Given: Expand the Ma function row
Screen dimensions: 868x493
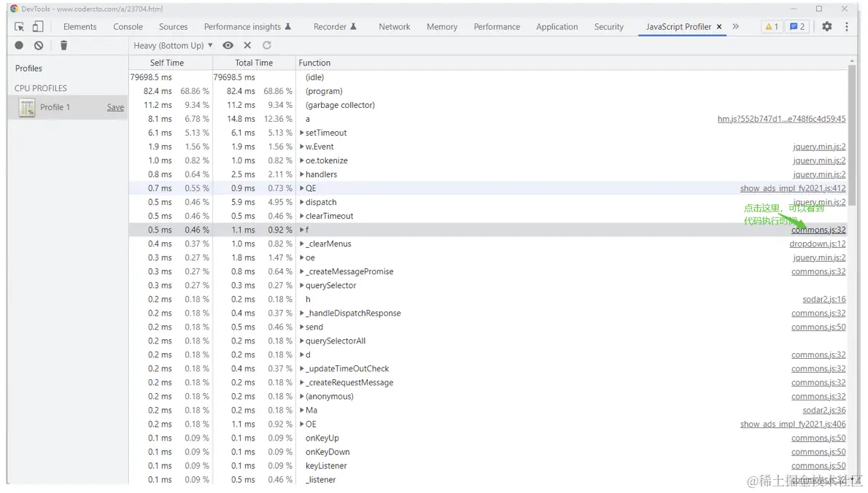Looking at the screenshot, I should pyautogui.click(x=302, y=410).
